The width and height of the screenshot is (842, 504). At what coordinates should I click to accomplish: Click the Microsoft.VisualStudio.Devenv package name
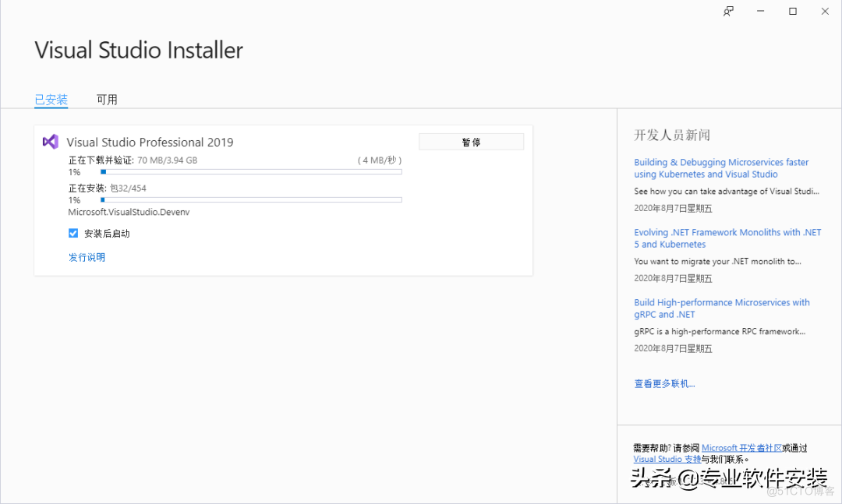(x=129, y=212)
